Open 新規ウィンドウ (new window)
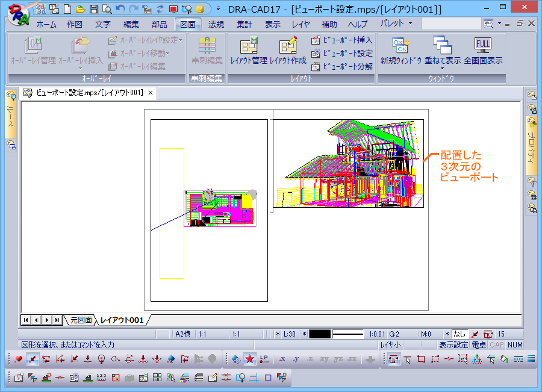This screenshot has height=392, width=542. (x=401, y=51)
